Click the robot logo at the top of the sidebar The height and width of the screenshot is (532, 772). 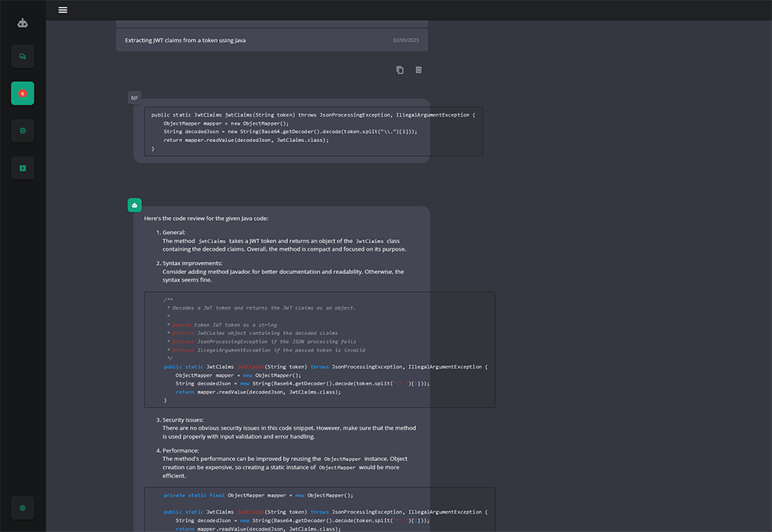pos(22,23)
